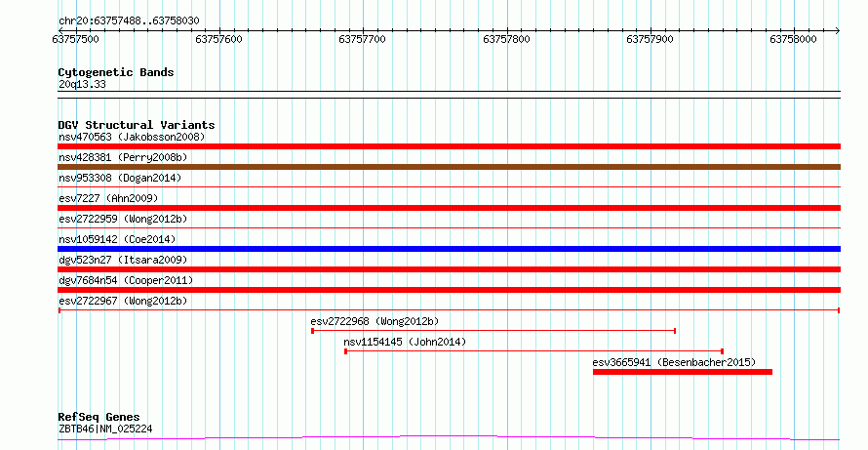Viewport: 868px width, 450px height.
Task: Open the dgv7684n54 (Cooper2011) label
Action: 126,280
